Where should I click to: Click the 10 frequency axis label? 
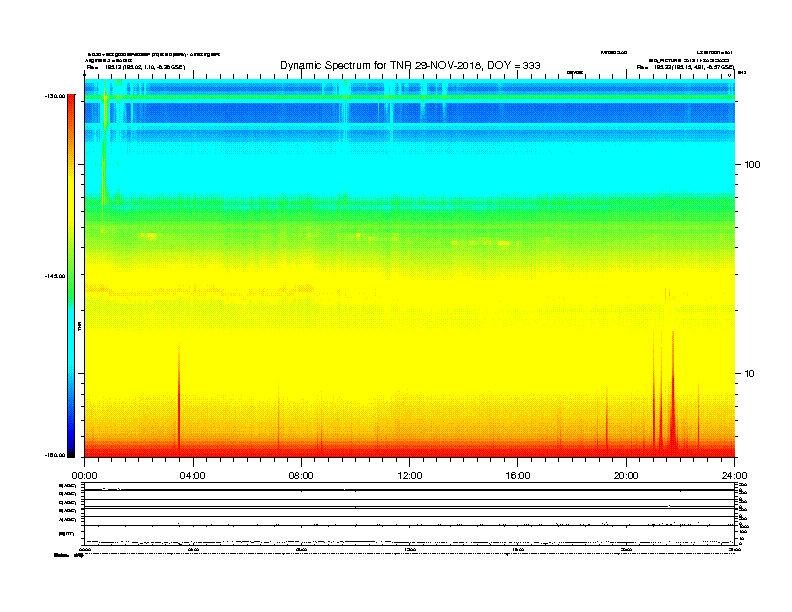(x=750, y=374)
